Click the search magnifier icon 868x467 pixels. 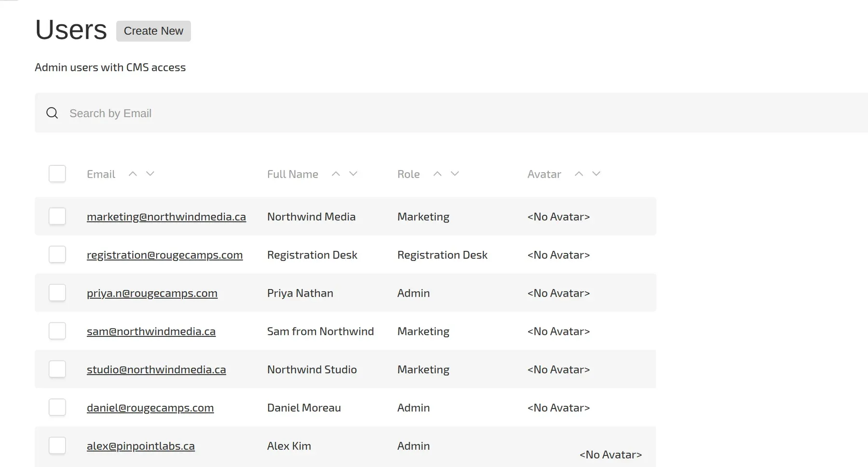[52, 113]
